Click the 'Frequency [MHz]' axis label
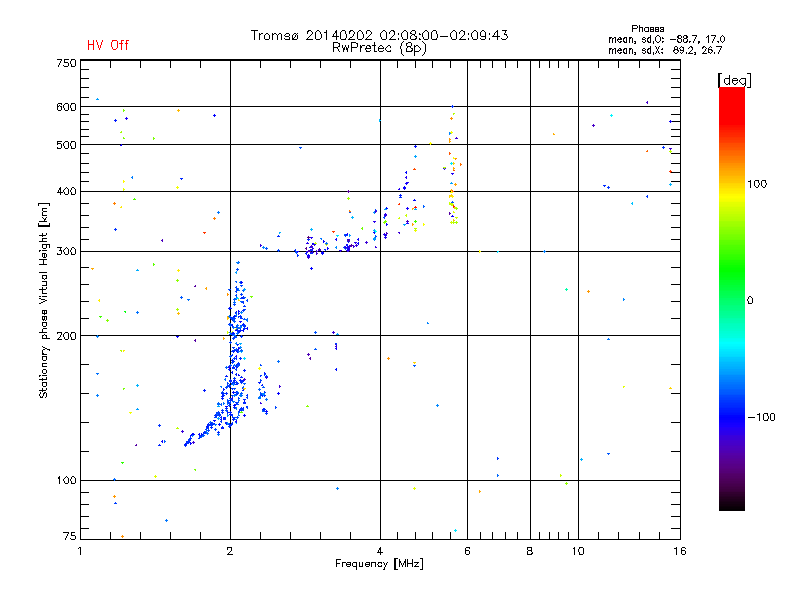800x600 pixels. point(379,564)
